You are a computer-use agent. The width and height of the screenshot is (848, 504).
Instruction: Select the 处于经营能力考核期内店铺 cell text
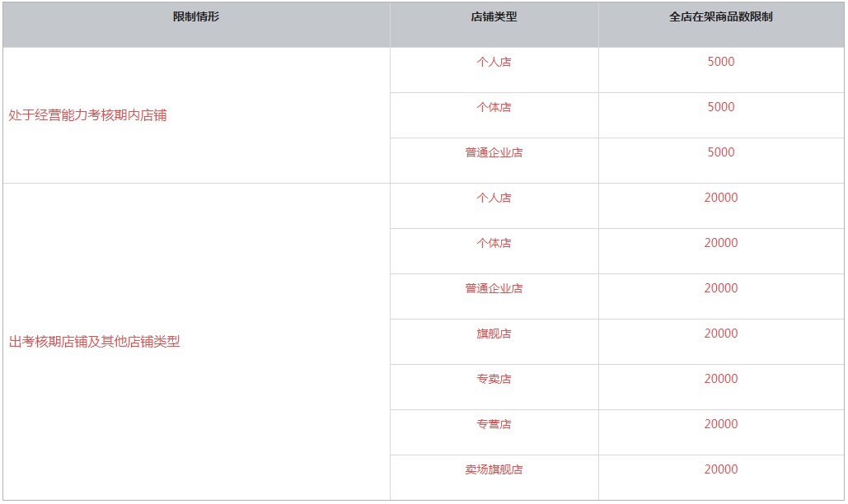(x=87, y=115)
